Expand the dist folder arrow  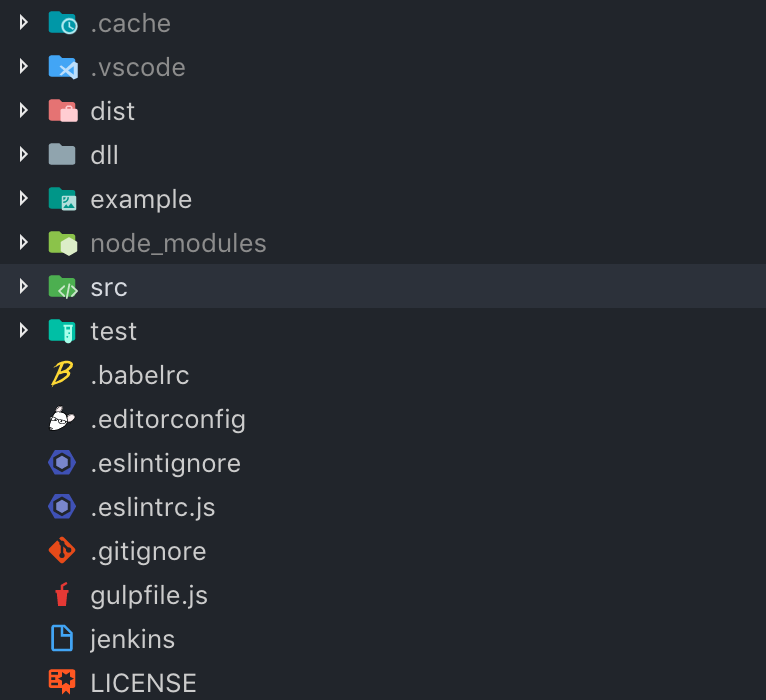[23, 110]
